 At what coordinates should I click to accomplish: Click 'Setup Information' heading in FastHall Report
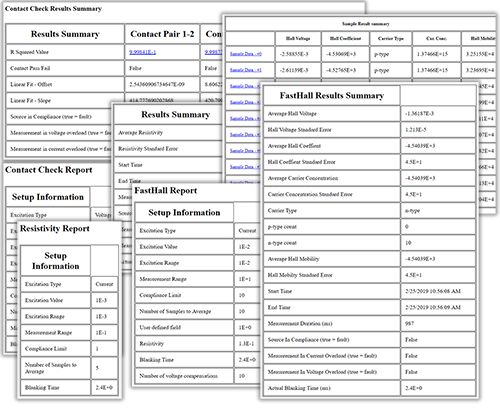(x=184, y=213)
